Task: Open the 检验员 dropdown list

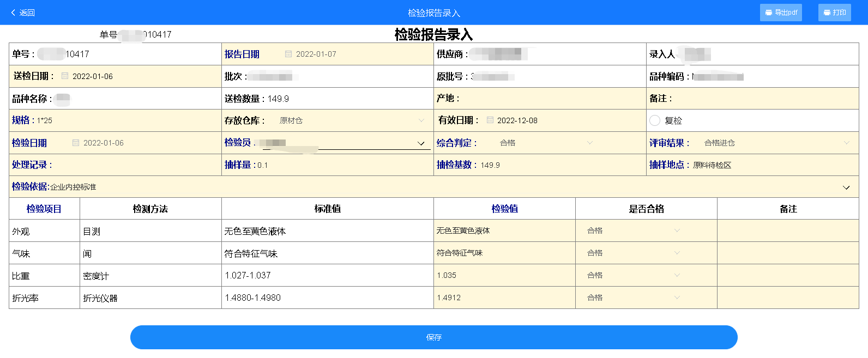Action: [x=420, y=143]
